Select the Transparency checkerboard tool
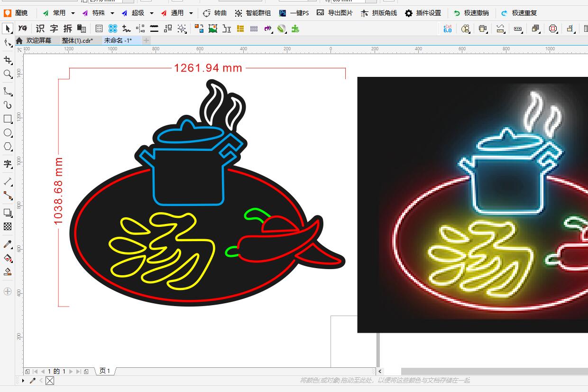This screenshot has width=588, height=392. coord(8,226)
